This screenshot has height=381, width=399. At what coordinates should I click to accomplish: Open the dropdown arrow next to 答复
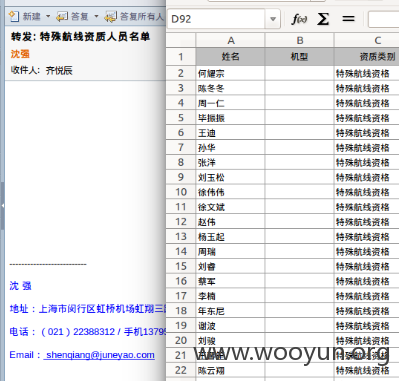[96, 16]
